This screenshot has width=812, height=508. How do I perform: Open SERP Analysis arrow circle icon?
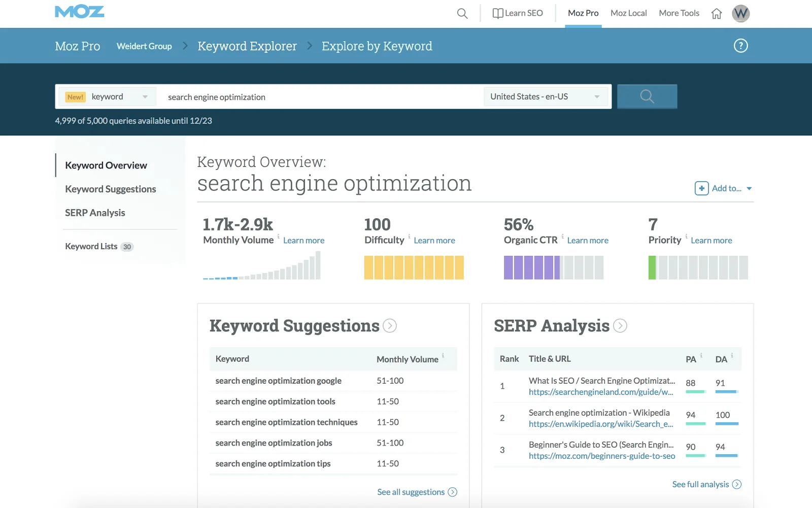coord(620,326)
